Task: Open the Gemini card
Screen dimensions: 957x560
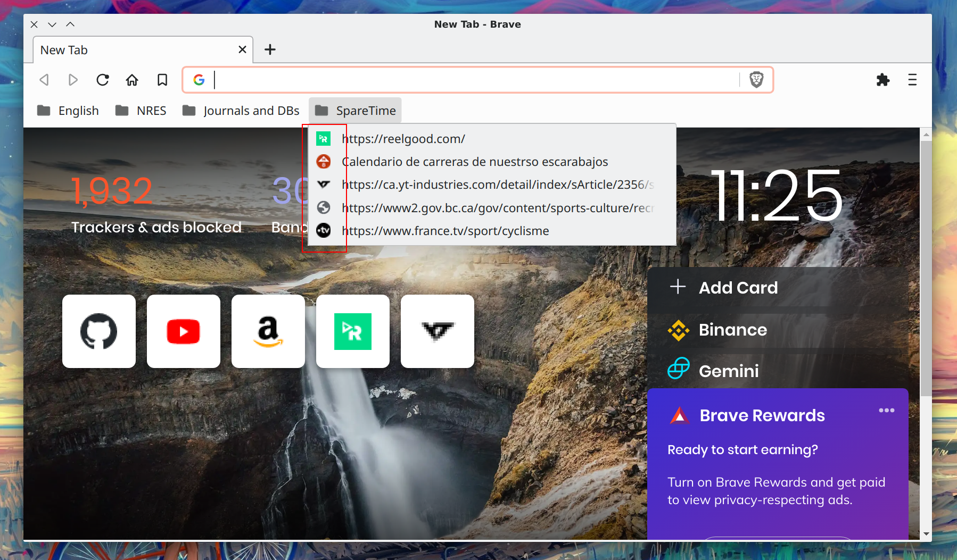Action: pyautogui.click(x=778, y=371)
